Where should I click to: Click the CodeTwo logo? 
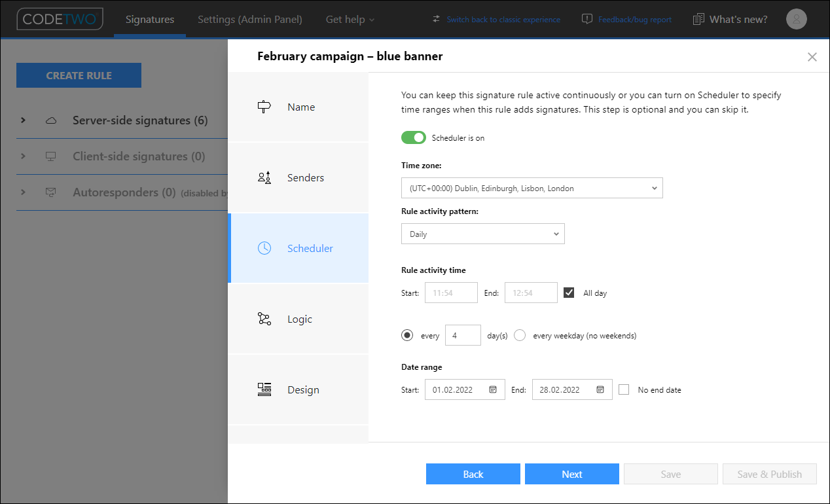(60, 19)
